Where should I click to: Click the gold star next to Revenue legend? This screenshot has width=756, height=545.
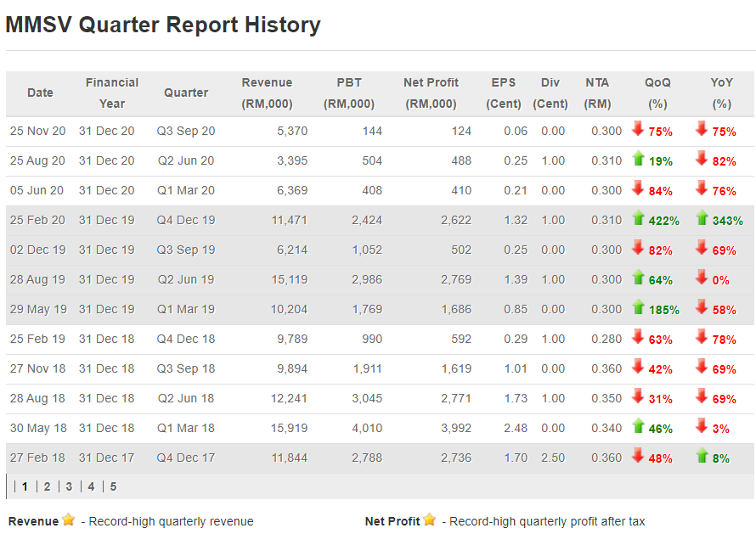69,520
